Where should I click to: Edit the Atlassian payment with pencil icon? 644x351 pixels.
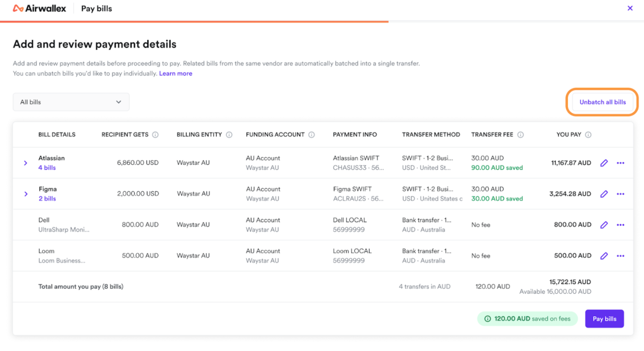click(x=604, y=163)
